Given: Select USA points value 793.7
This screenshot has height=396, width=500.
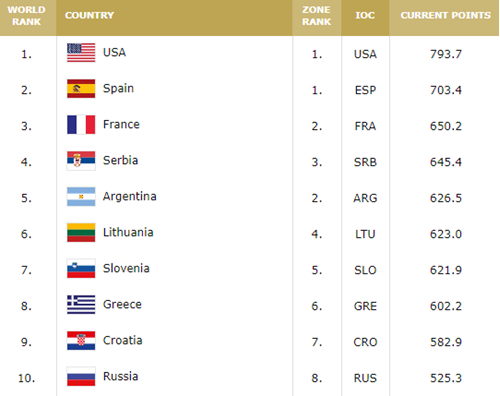Looking at the screenshot, I should pos(446,54).
